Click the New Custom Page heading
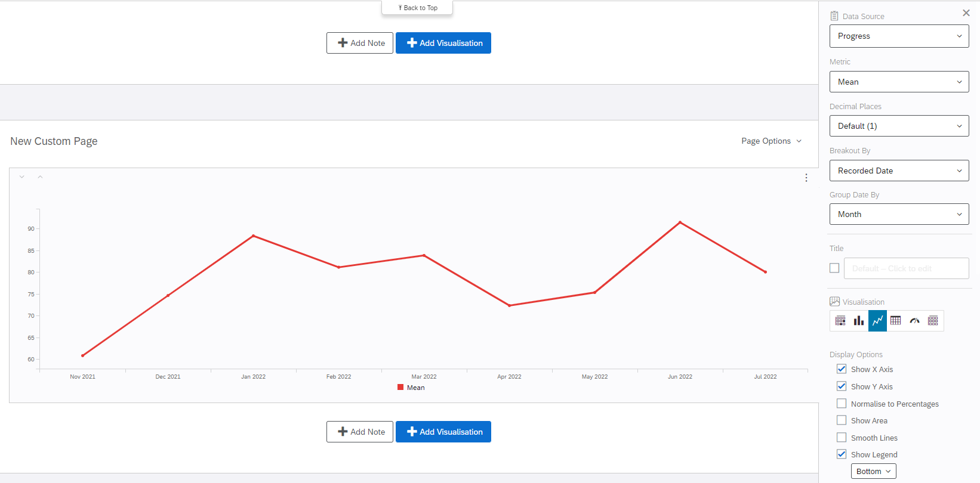This screenshot has width=980, height=483. tap(54, 141)
